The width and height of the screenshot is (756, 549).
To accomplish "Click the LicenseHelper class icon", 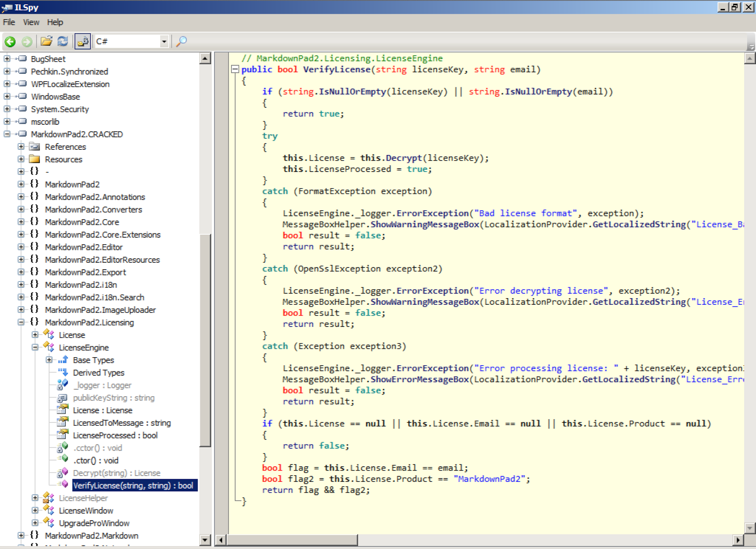I will pyautogui.click(x=49, y=498).
